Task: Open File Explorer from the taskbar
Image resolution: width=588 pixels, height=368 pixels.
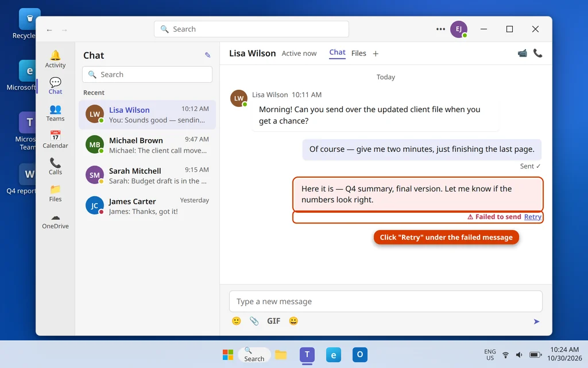Action: pyautogui.click(x=280, y=354)
